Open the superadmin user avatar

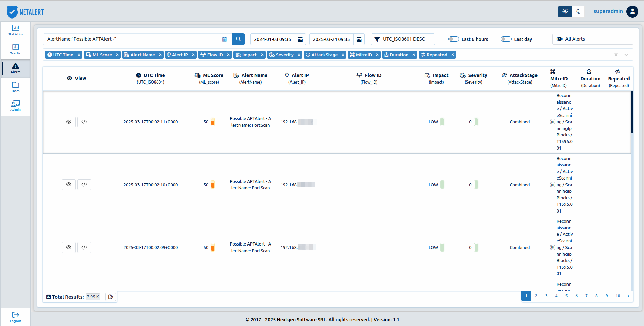tap(632, 11)
